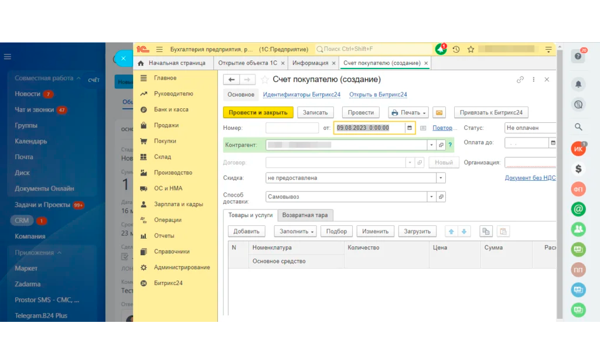
Task: Click the Провести button
Action: click(x=360, y=112)
